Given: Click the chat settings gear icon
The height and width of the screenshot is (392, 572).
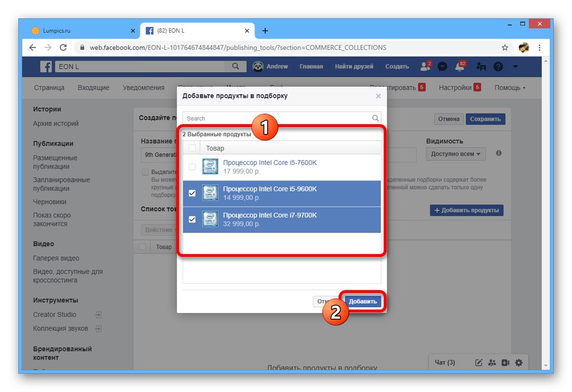Looking at the screenshot, I should click(519, 362).
